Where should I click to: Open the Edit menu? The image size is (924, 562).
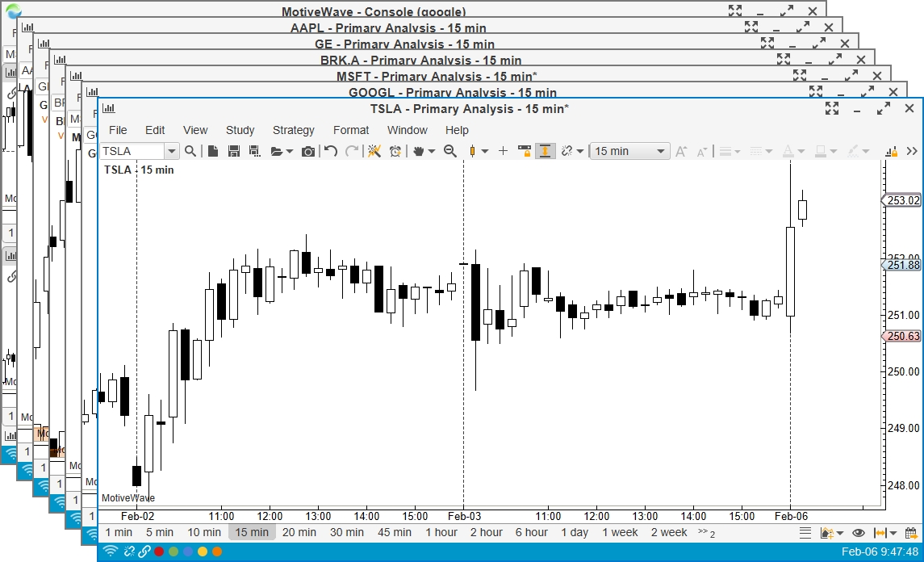coord(155,130)
